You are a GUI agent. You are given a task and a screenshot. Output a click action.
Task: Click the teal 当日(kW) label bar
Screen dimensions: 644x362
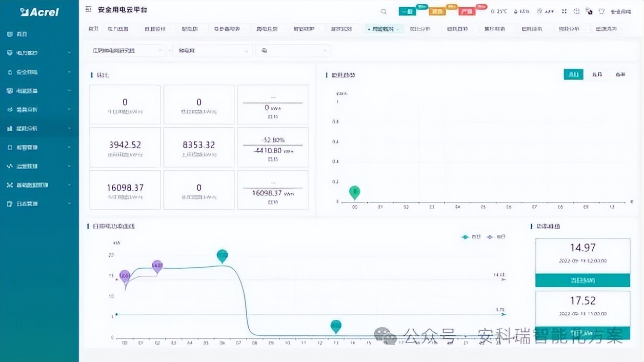[582, 280]
